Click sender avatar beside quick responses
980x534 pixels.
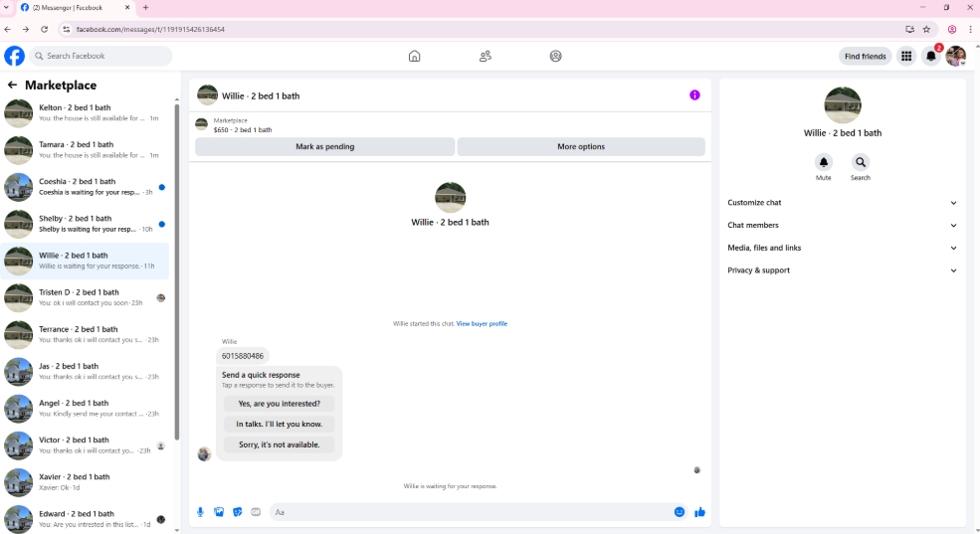(x=204, y=454)
